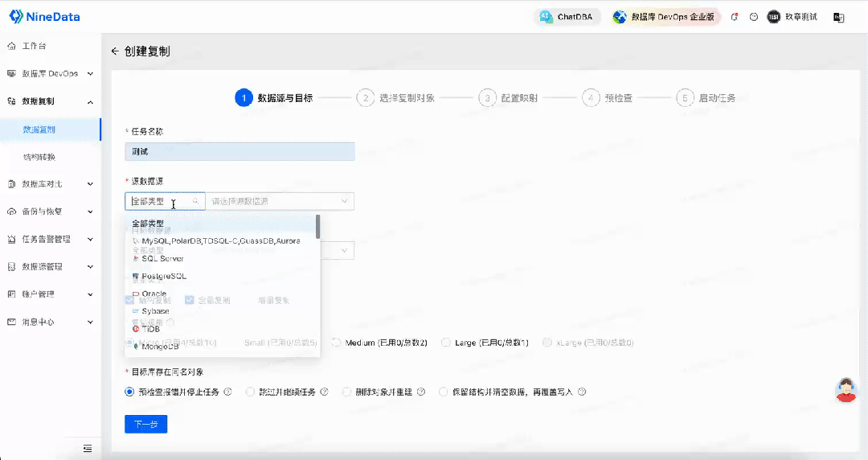The height and width of the screenshot is (460, 868).
Task: Select 跳过并继续任务 radio option
Action: 250,392
